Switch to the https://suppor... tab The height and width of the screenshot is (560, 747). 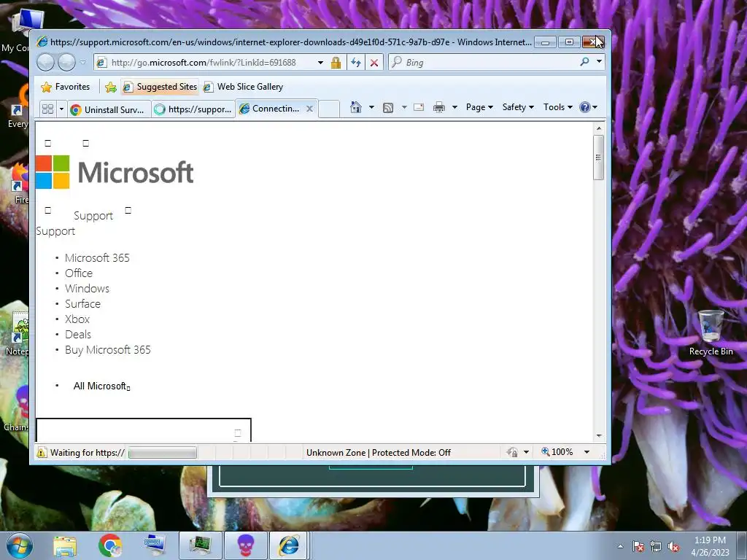coord(193,109)
